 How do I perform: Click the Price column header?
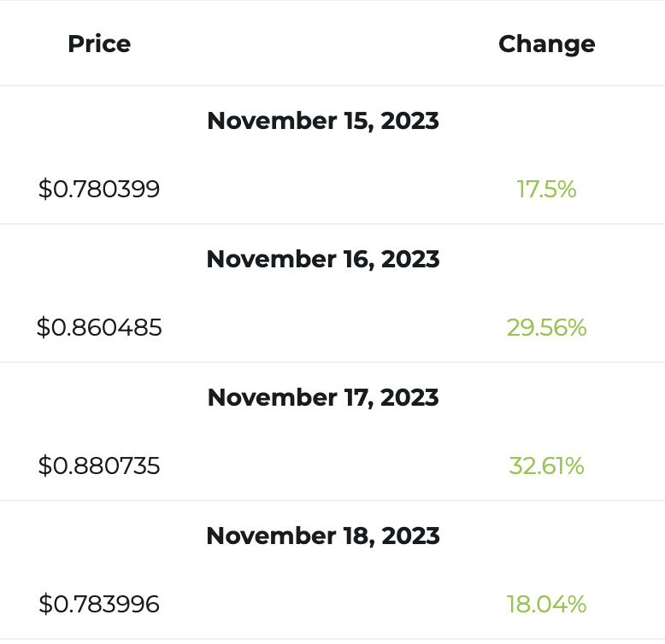coord(99,44)
